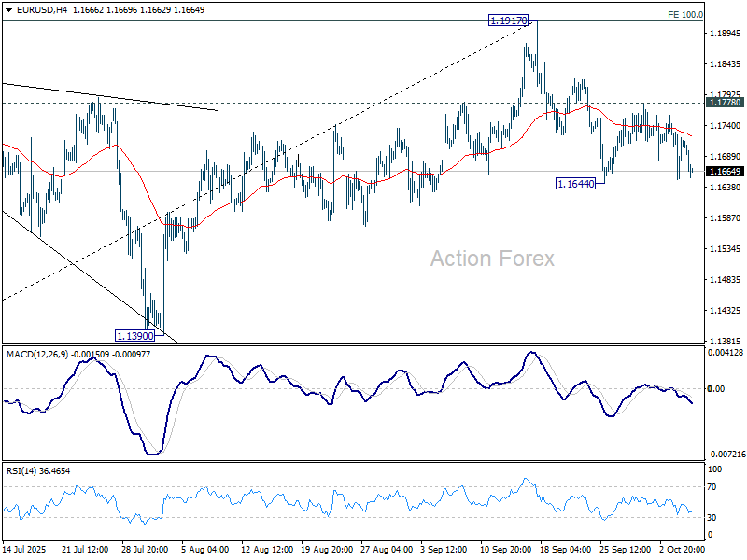Viewport: 747px width, 560px height.
Task: Select the 1.13900 low price label
Action: 135,336
